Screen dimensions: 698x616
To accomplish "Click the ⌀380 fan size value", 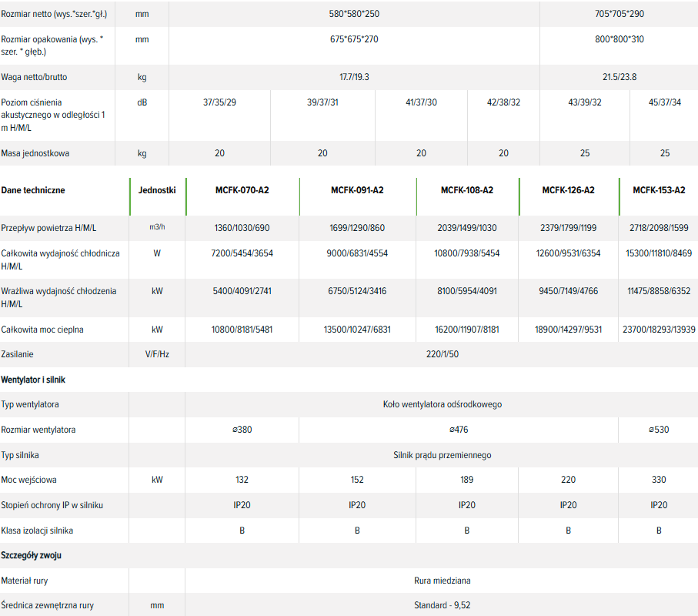I will [x=242, y=430].
